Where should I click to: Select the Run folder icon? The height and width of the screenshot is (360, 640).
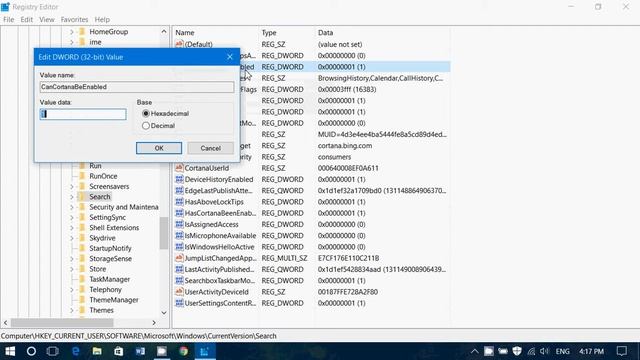pos(82,166)
